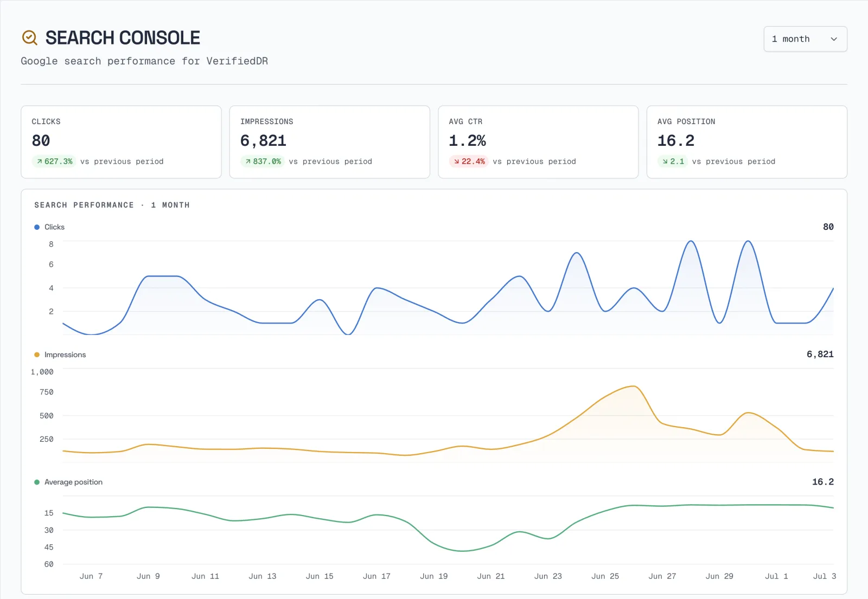The height and width of the screenshot is (599, 868).
Task: Click the Clicks legend label
Action: [x=54, y=227]
